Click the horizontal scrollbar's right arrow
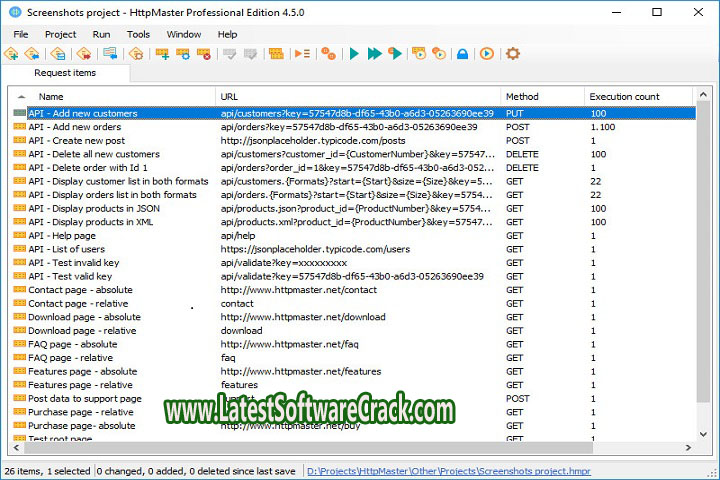This screenshot has width=720, height=480. click(x=688, y=447)
